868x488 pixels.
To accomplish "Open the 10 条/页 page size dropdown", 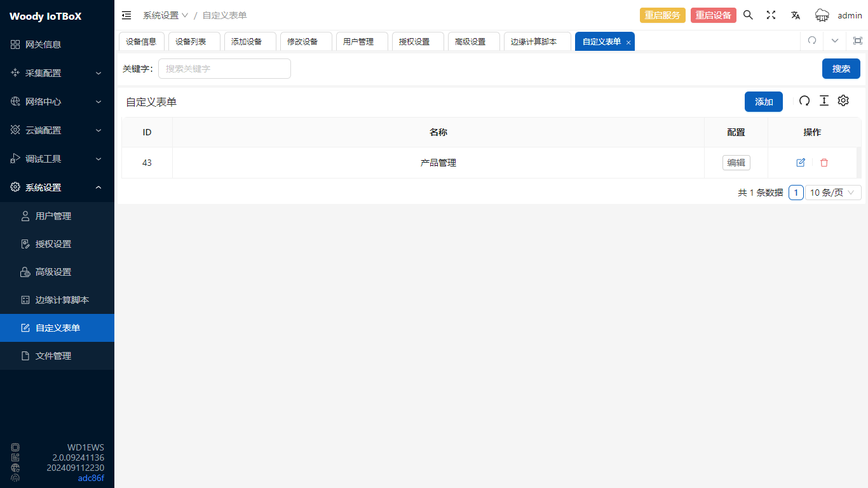I will pyautogui.click(x=833, y=193).
